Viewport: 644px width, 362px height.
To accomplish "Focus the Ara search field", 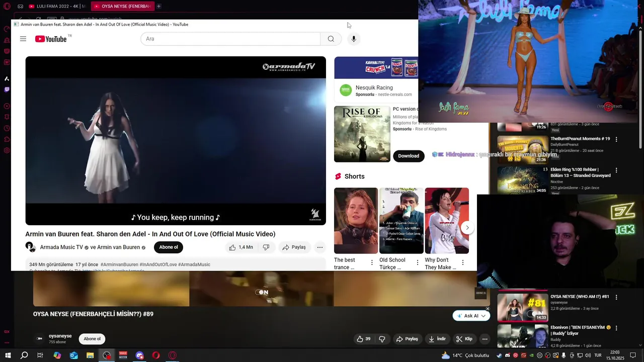I will tap(230, 39).
